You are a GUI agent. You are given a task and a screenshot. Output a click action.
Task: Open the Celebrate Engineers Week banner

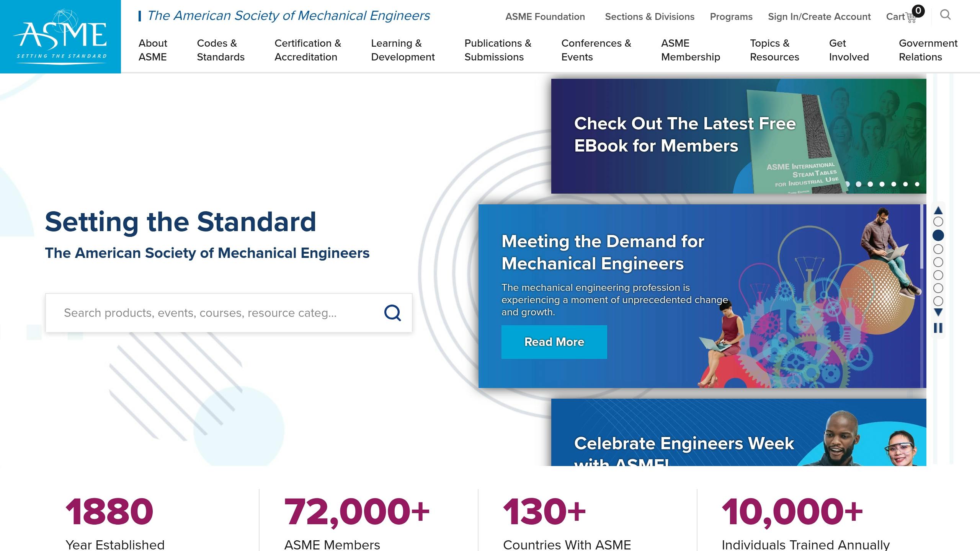click(738, 432)
